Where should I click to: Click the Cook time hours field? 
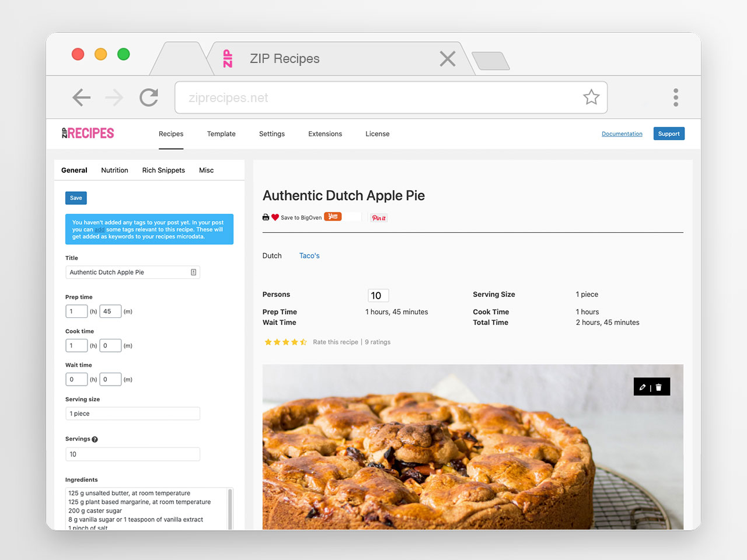[76, 345]
